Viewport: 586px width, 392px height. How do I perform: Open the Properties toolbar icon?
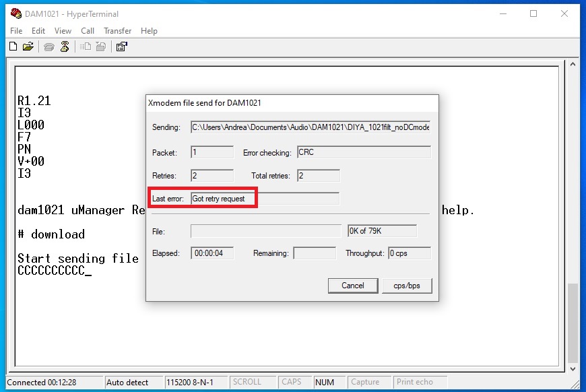(x=121, y=46)
